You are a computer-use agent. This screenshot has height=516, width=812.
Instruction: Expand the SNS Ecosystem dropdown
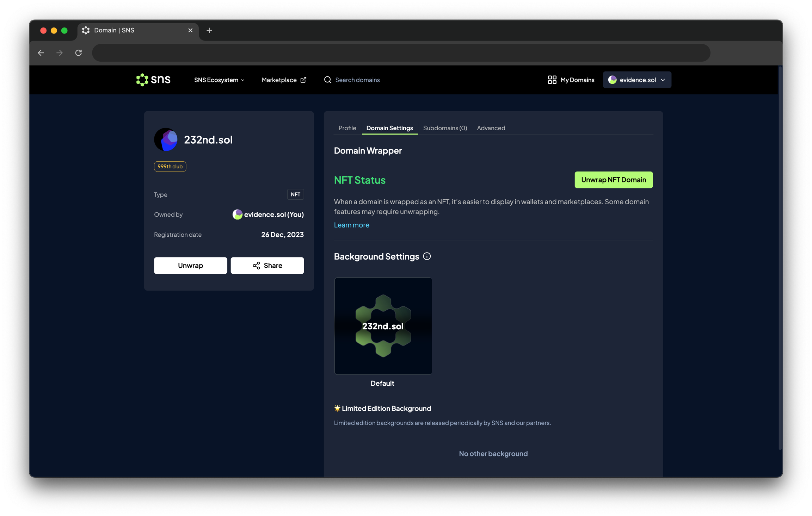219,80
